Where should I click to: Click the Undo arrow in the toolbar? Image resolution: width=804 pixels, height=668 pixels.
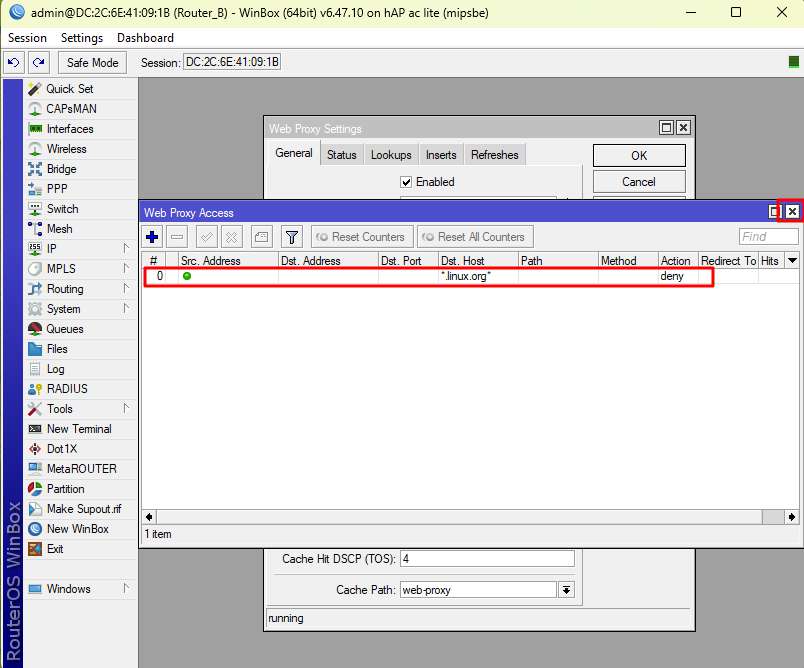click(14, 62)
